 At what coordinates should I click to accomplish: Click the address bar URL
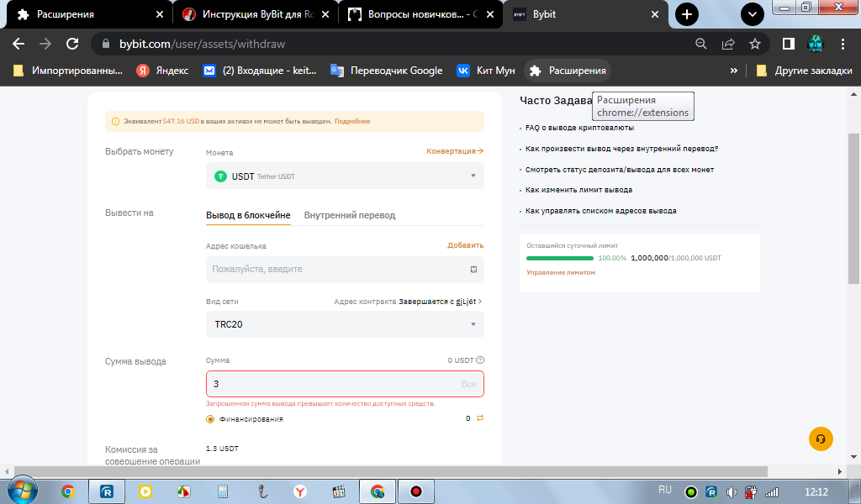[x=202, y=44]
